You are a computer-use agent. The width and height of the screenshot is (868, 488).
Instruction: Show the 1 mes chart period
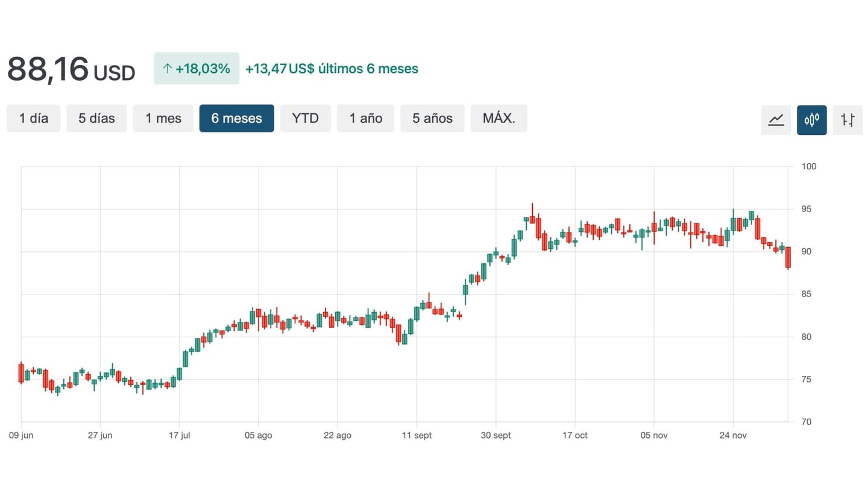163,118
